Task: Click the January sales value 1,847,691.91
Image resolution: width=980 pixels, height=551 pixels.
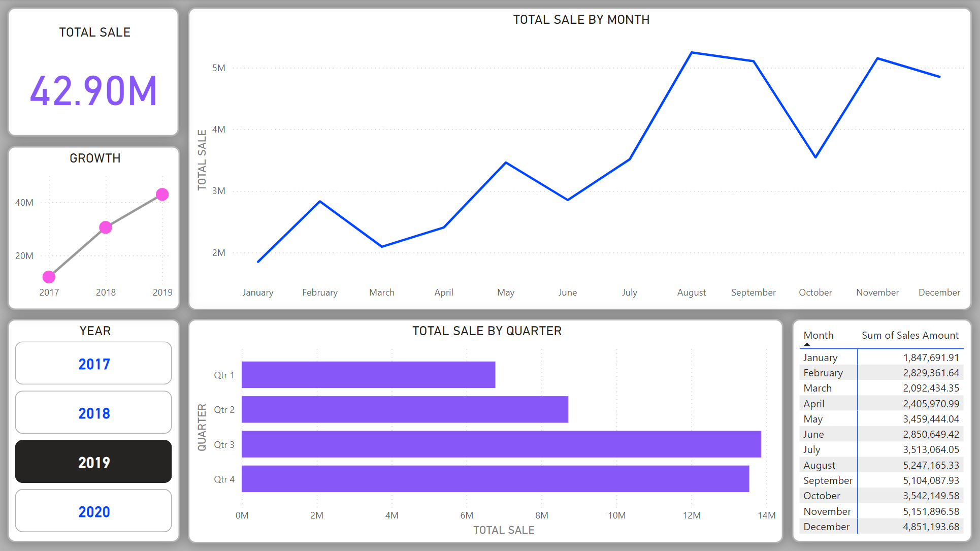Action: coord(930,358)
